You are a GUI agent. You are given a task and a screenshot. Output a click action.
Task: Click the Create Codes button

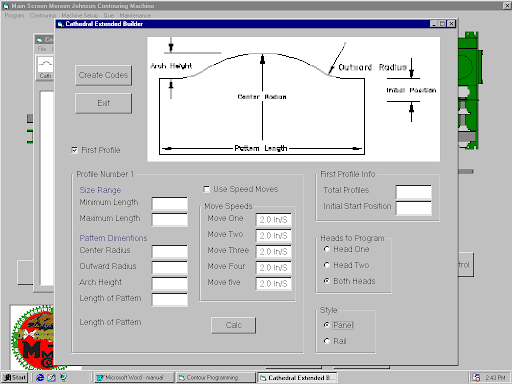click(103, 75)
